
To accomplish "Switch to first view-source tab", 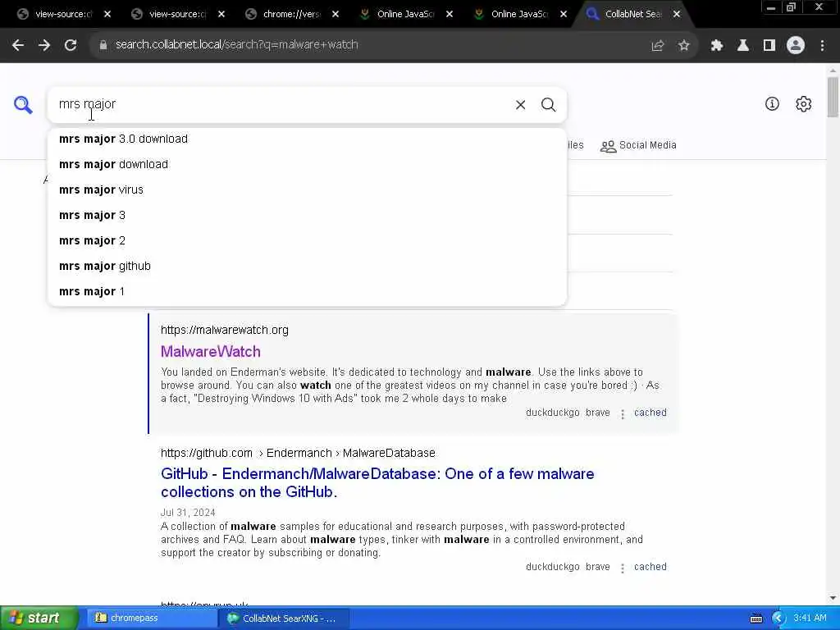I will 63,14.
